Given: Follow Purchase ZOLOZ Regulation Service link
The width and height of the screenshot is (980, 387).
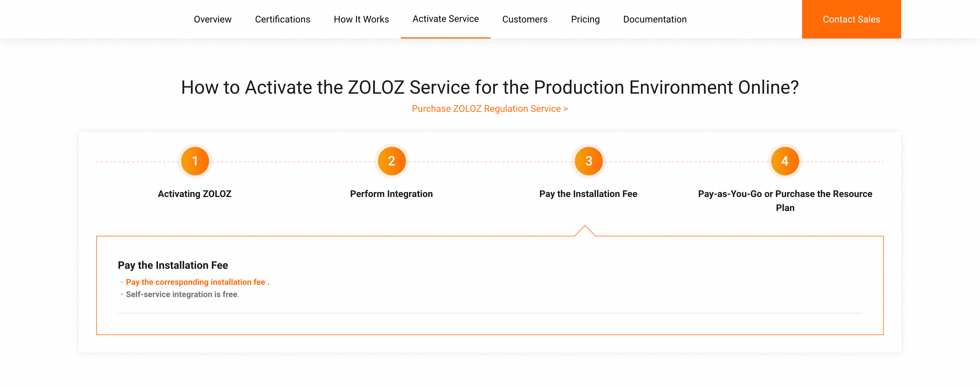Looking at the screenshot, I should [490, 109].
